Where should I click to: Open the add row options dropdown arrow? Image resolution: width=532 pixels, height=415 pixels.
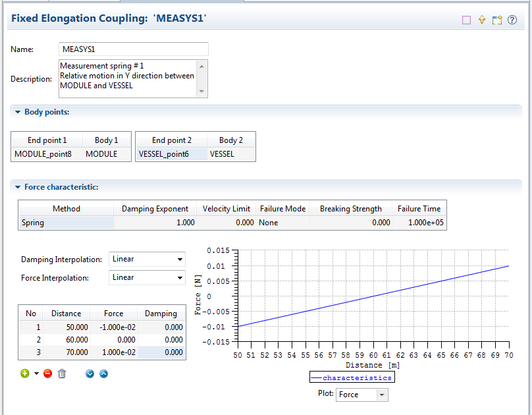pyautogui.click(x=36, y=374)
